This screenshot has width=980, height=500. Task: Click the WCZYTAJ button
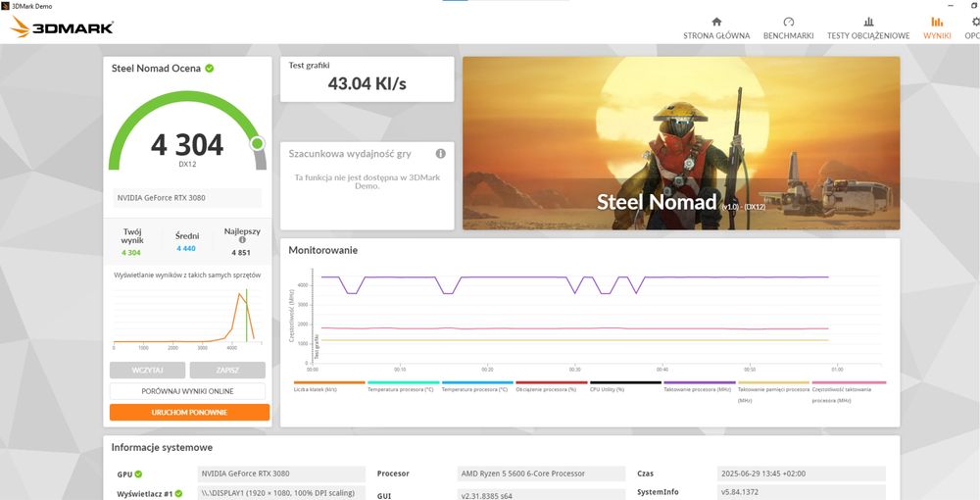[148, 370]
